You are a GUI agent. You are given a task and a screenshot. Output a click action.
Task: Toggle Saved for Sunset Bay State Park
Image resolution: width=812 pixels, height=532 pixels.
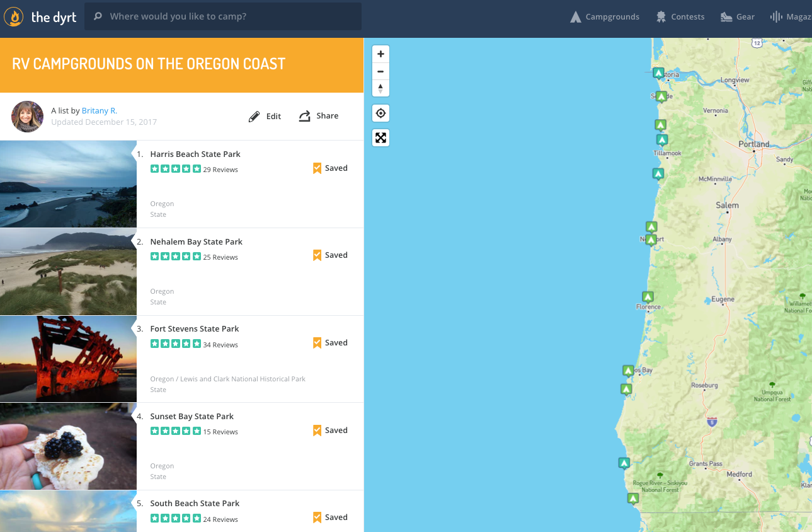pos(330,431)
